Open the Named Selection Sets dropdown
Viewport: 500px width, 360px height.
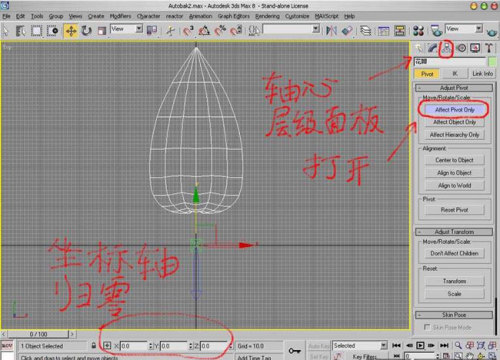pyautogui.click(x=291, y=29)
